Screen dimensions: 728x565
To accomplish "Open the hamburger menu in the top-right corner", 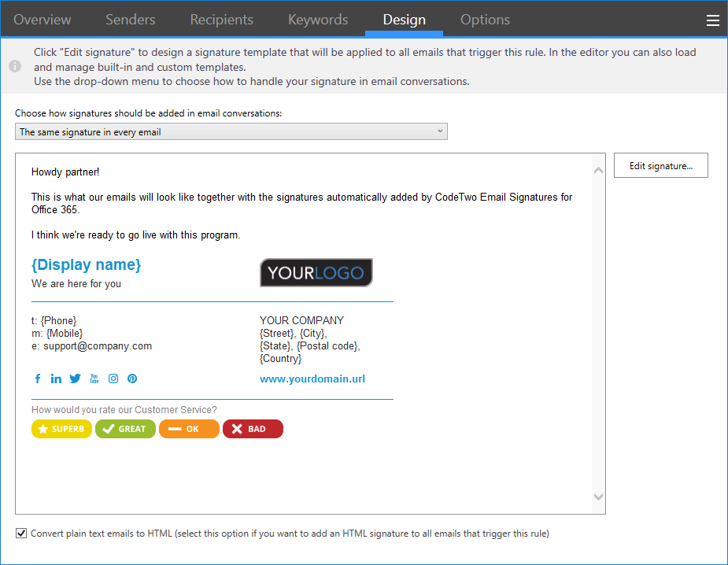I will coord(712,20).
